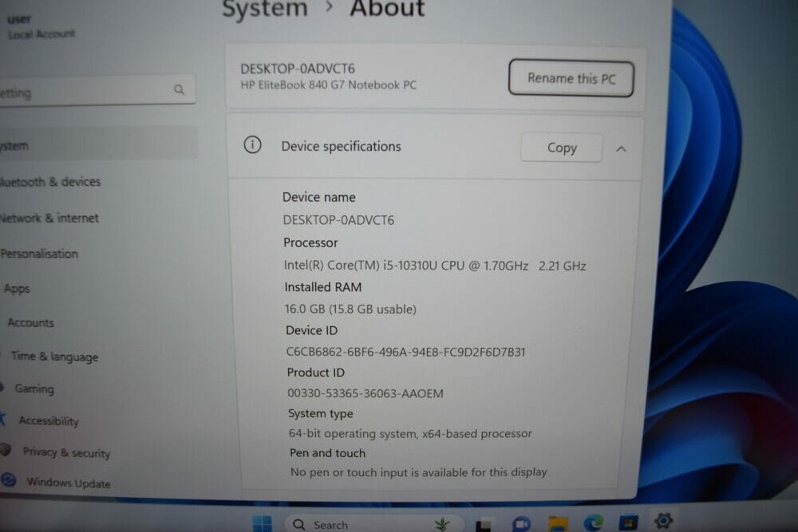
Task: Open Time & language settings
Action: pos(54,356)
